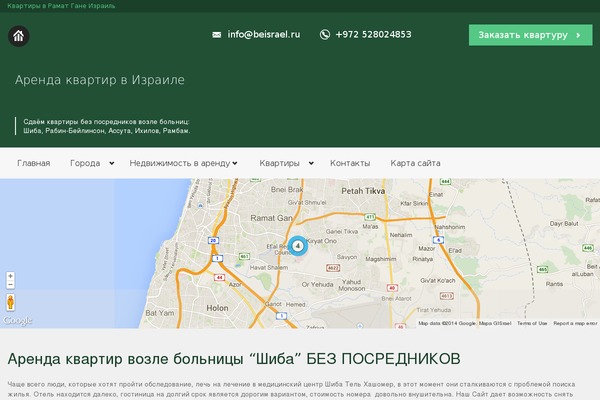The image size is (600, 400).
Task: Click the Or Yehuda label on map
Action: (317, 284)
